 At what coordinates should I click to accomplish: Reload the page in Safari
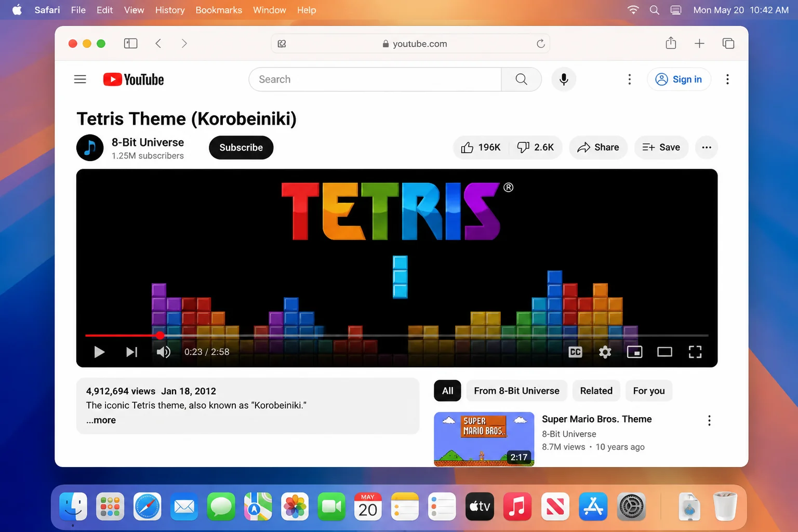(x=540, y=44)
